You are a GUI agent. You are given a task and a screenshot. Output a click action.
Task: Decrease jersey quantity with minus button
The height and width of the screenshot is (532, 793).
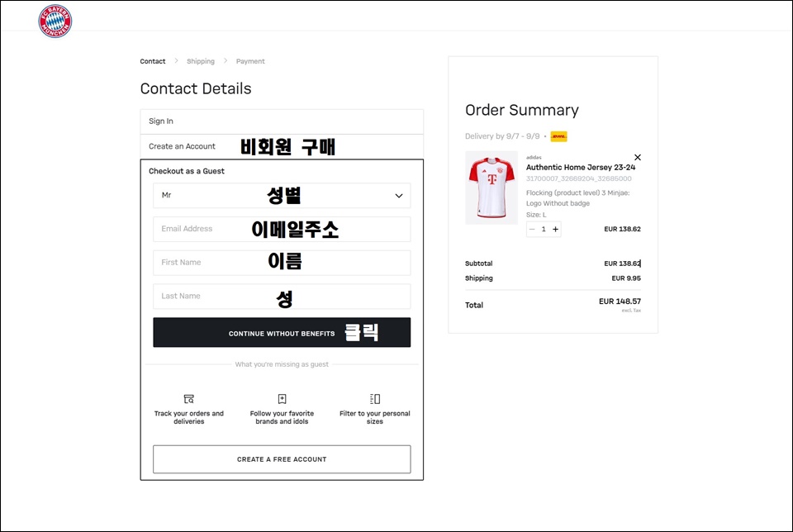(x=532, y=229)
